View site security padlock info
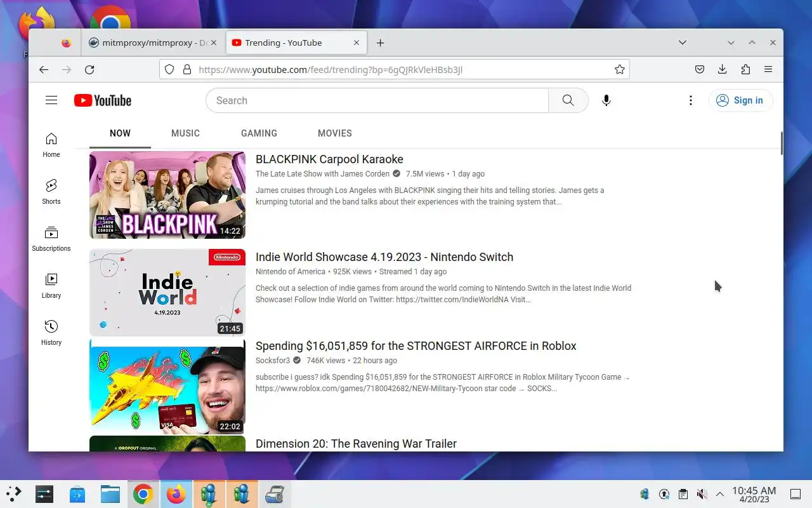 click(x=187, y=70)
